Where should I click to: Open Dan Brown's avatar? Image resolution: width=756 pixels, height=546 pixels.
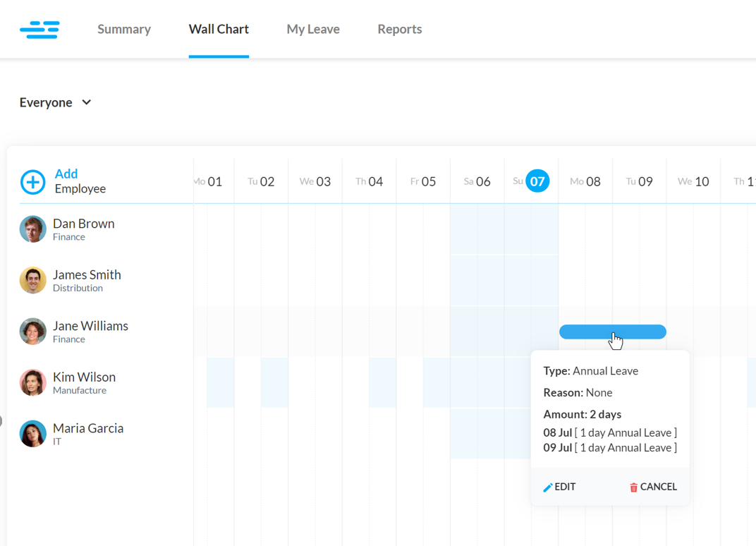(32, 229)
